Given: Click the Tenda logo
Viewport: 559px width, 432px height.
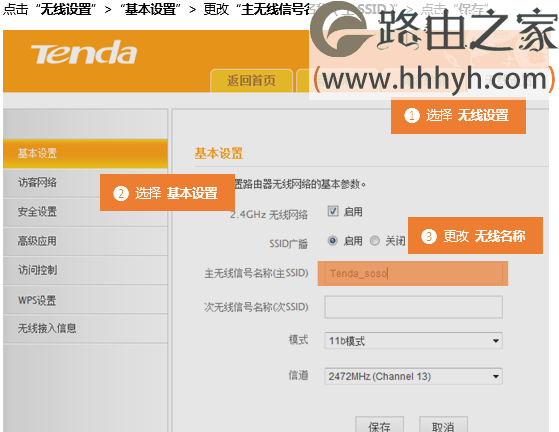Looking at the screenshot, I should 84,53.
